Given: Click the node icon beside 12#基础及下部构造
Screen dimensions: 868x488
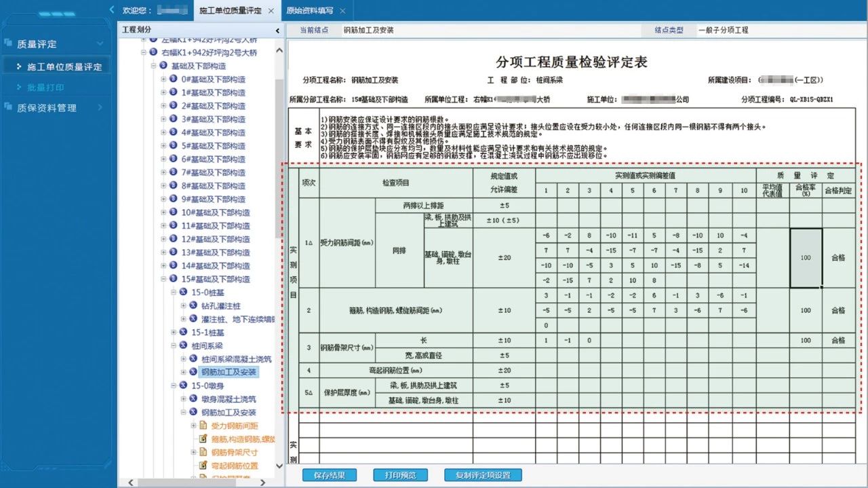Looking at the screenshot, I should pos(174,239).
